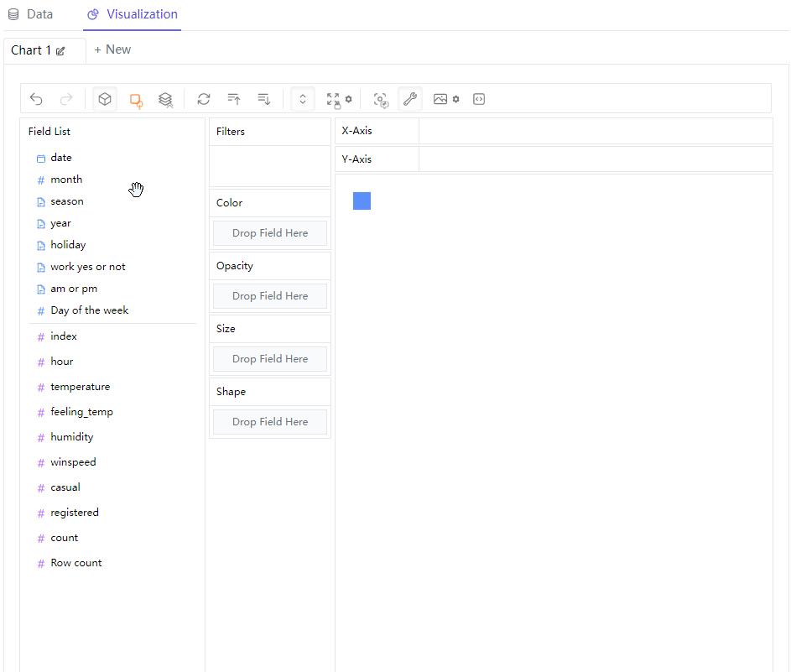This screenshot has height=672, width=791.
Task: Click the X-Axis drop shelf
Action: coord(596,131)
